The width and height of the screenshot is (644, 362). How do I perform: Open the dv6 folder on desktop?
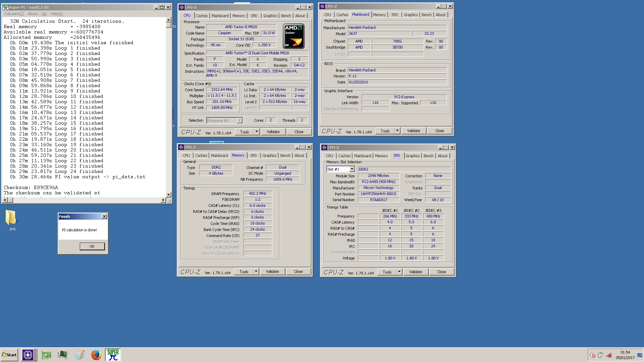point(11,220)
